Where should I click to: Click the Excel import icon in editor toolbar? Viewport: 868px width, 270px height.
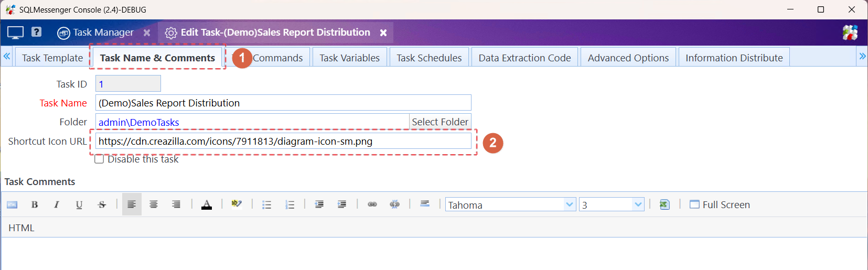[665, 204]
